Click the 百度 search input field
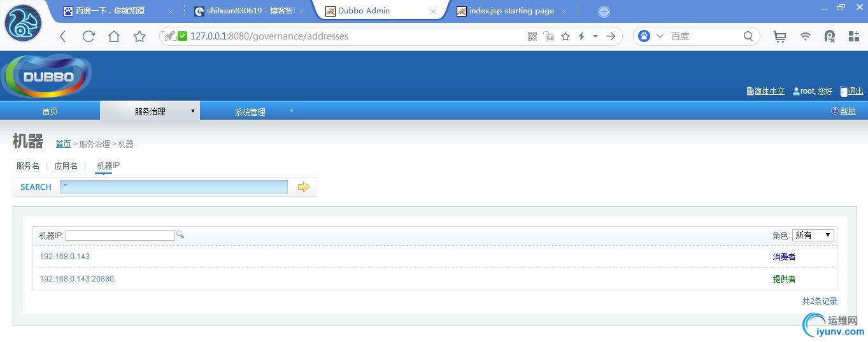The image size is (868, 342). (x=704, y=36)
